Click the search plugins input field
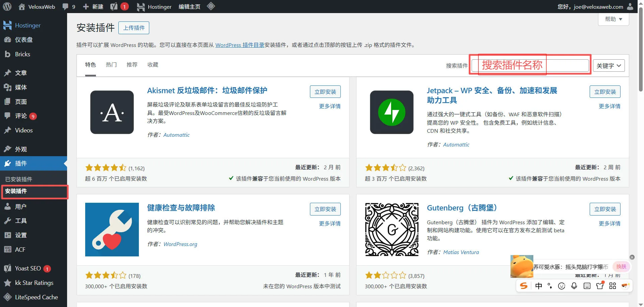This screenshot has height=307, width=644. (530, 66)
